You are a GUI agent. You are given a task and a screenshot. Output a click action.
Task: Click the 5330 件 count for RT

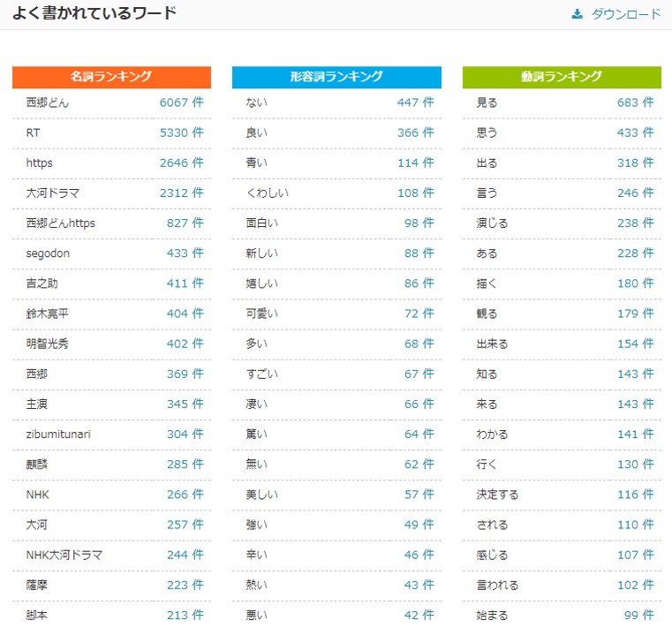(x=181, y=132)
